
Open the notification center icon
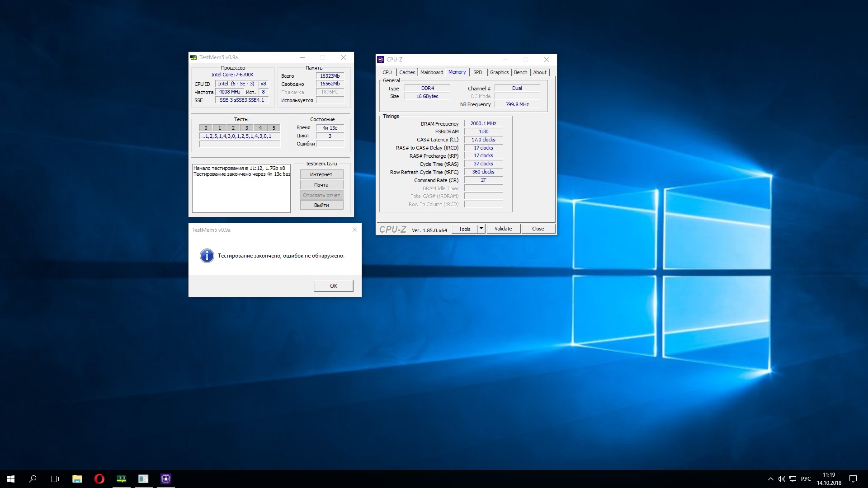(853, 479)
